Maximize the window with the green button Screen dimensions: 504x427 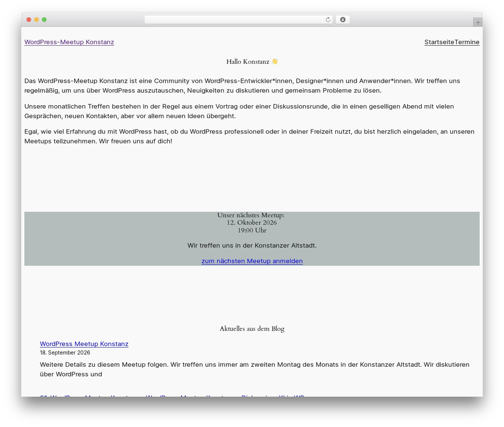44,20
